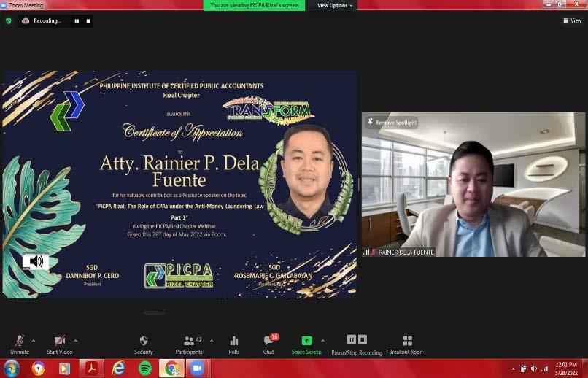The image size is (588, 378).
Task: Select the Rainer Dela Fuente video tile
Action: pyautogui.click(x=473, y=185)
